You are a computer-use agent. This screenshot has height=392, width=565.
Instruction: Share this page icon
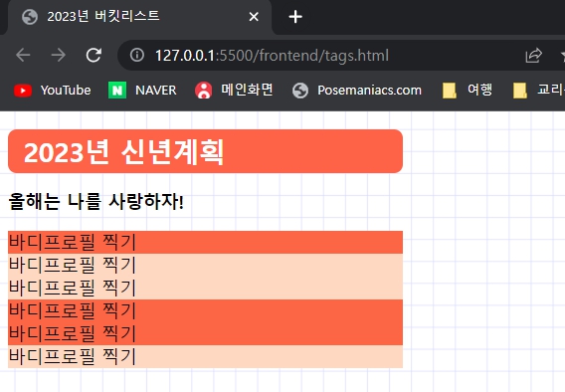click(x=533, y=56)
